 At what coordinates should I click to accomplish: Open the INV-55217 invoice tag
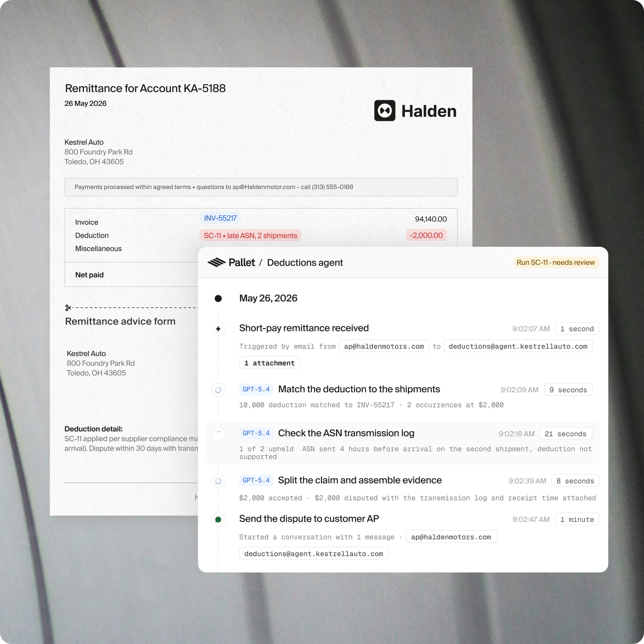[220, 218]
